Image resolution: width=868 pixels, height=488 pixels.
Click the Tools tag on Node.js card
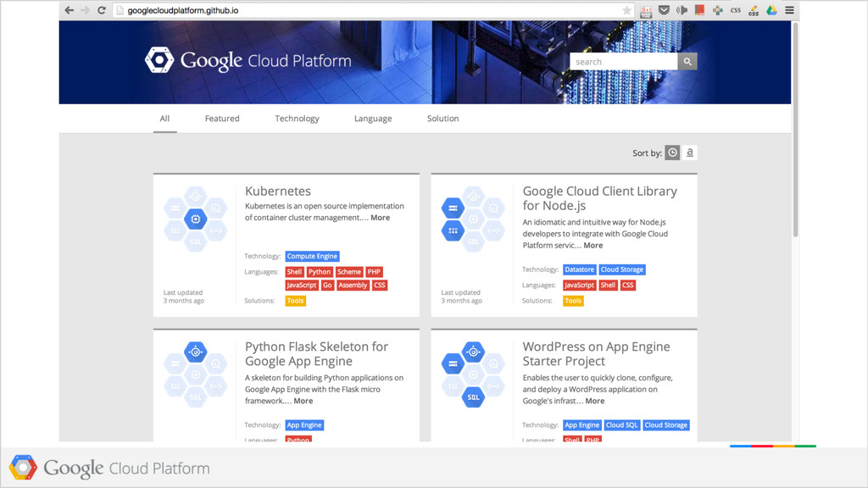tap(573, 301)
